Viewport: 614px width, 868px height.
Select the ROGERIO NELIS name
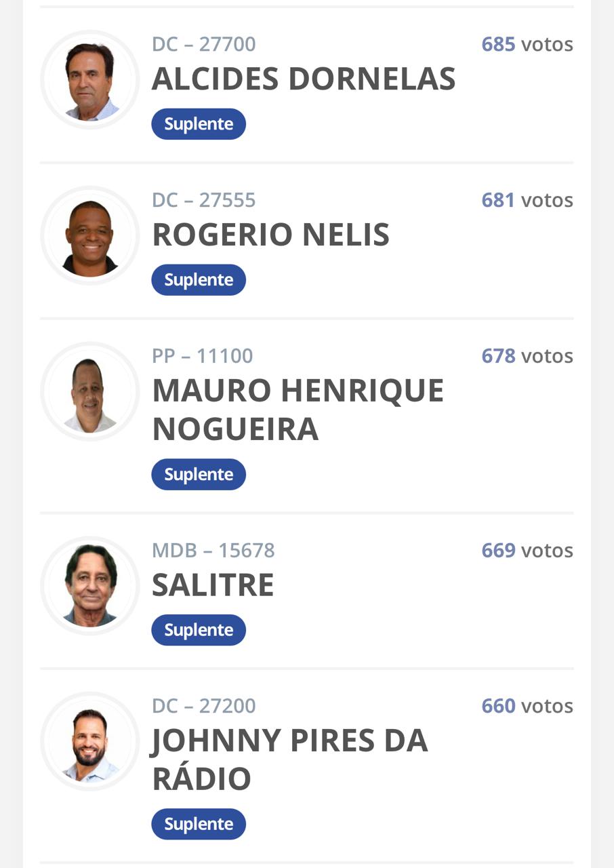pyautogui.click(x=270, y=235)
